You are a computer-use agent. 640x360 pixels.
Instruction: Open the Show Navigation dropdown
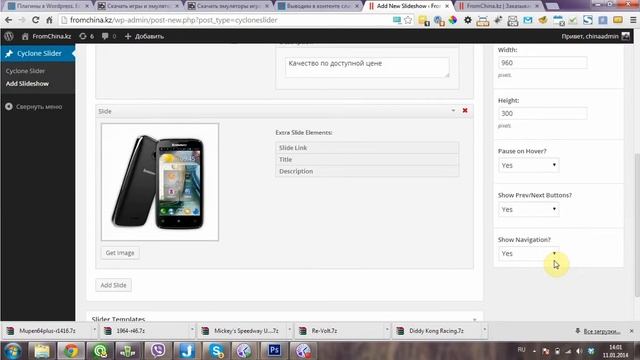click(x=529, y=253)
